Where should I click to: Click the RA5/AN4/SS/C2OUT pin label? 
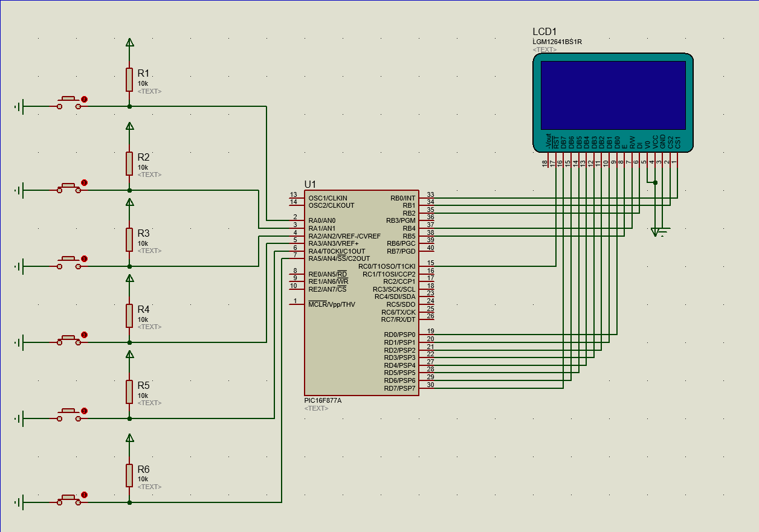[339, 258]
